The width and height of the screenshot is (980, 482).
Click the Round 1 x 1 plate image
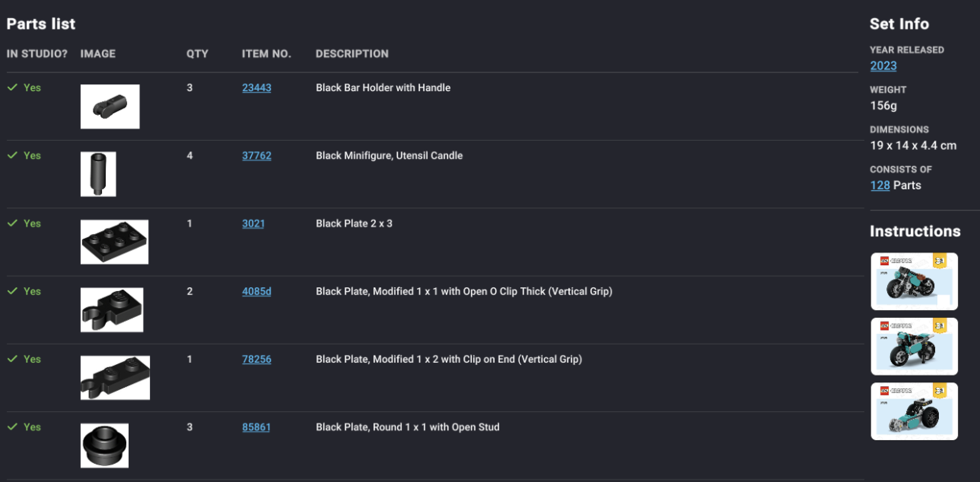click(104, 445)
